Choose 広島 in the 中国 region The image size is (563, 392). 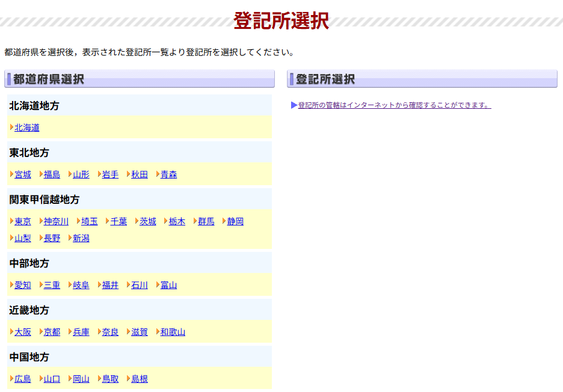click(23, 379)
